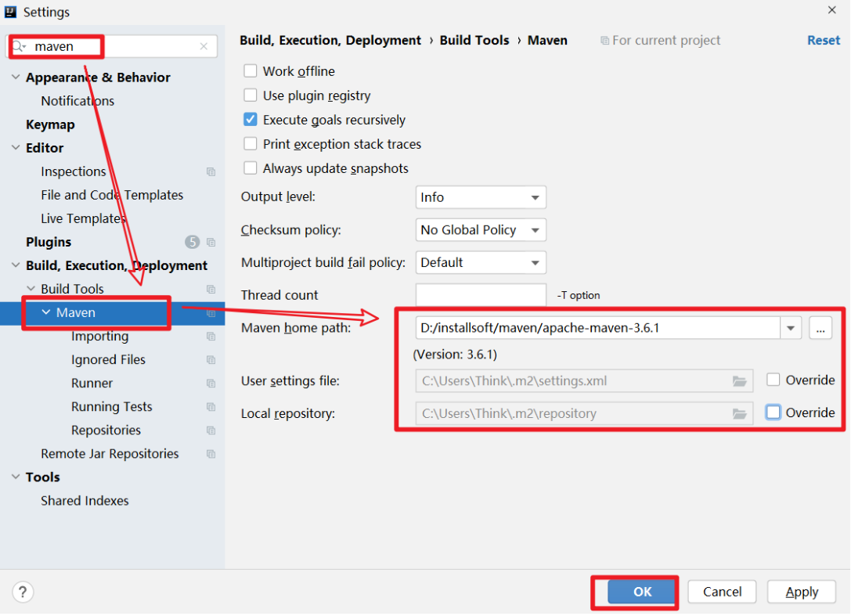Click the Help question mark icon
Screen dimensions: 851x616
coord(24,592)
